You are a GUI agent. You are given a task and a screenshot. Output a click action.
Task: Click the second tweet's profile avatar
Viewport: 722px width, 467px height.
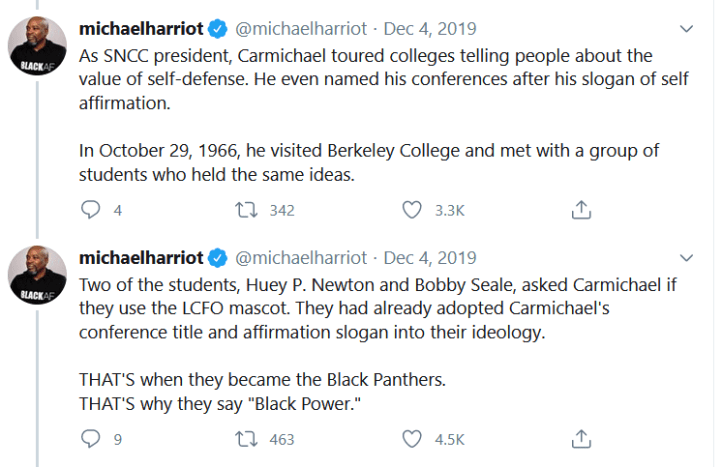pyautogui.click(x=38, y=275)
